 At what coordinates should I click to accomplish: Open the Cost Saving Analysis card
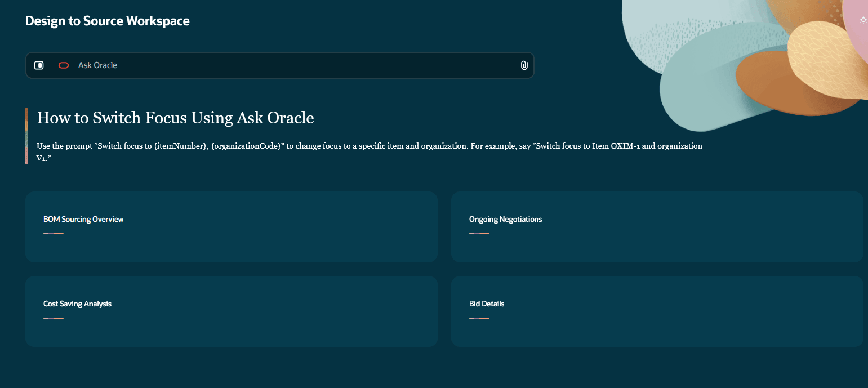point(232,311)
